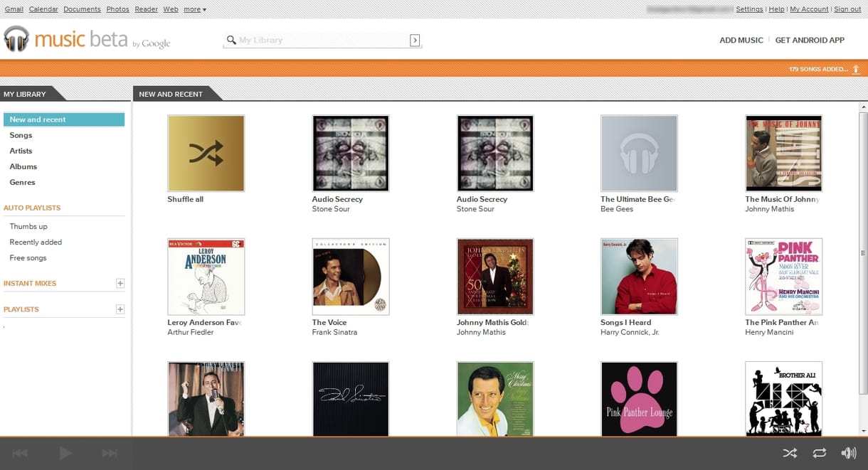
Task: Skip to previous track
Action: click(20, 453)
